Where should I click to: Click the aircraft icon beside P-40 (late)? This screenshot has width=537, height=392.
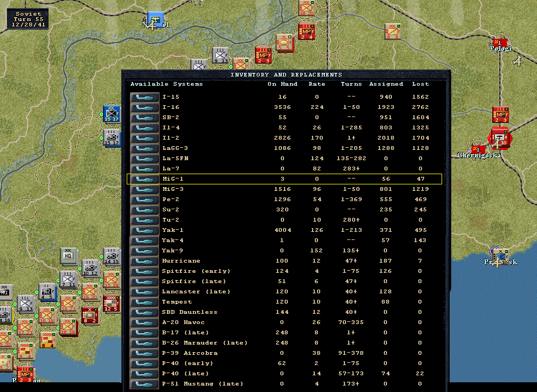point(144,374)
